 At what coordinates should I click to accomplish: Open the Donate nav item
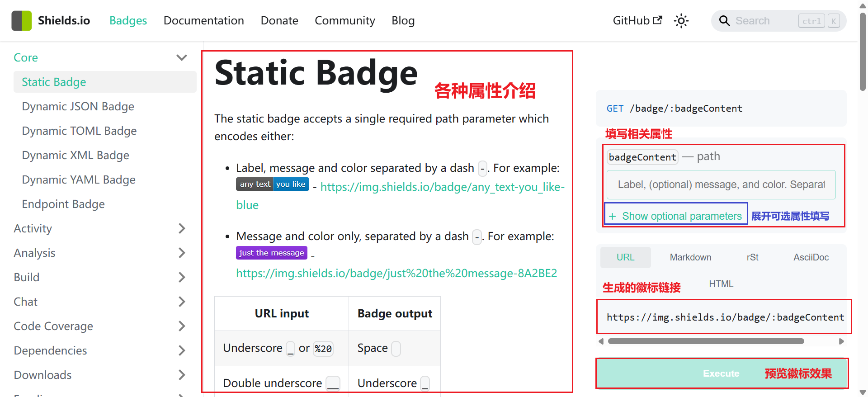point(279,21)
